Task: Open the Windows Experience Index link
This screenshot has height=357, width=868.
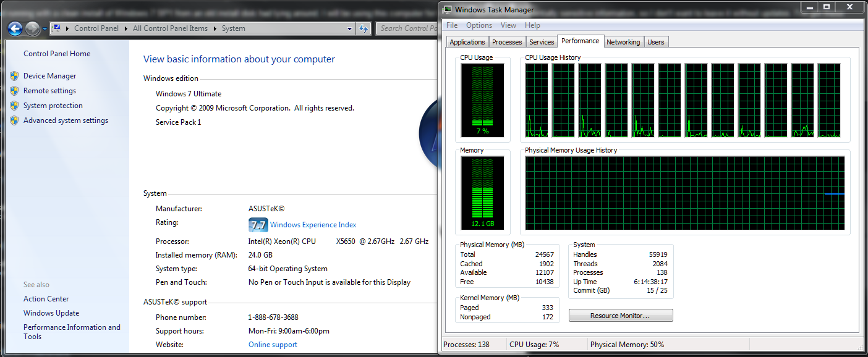Action: (313, 225)
